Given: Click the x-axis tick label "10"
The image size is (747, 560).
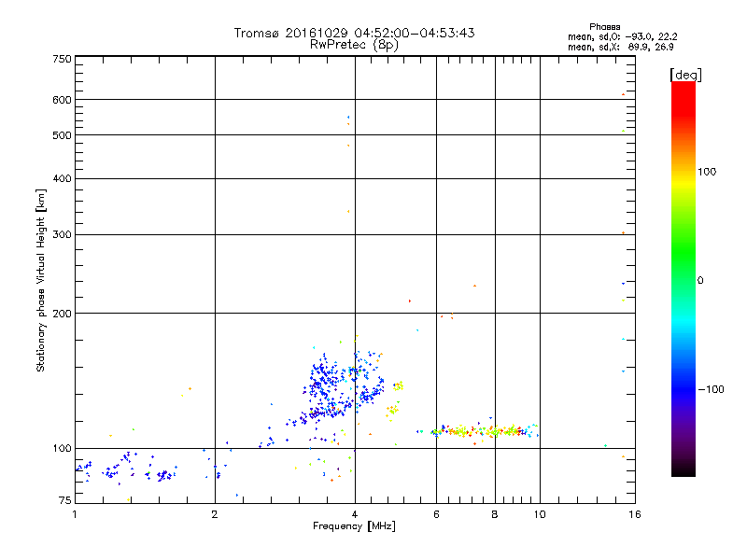Looking at the screenshot, I should point(540,514).
